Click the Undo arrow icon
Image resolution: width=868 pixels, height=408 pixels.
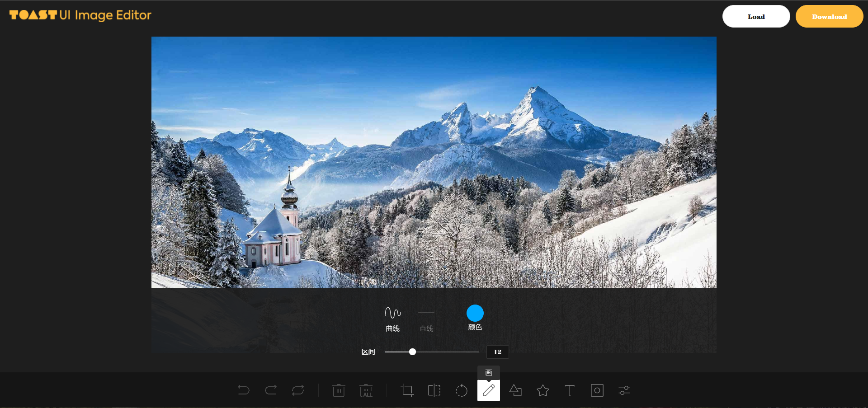pyautogui.click(x=244, y=390)
